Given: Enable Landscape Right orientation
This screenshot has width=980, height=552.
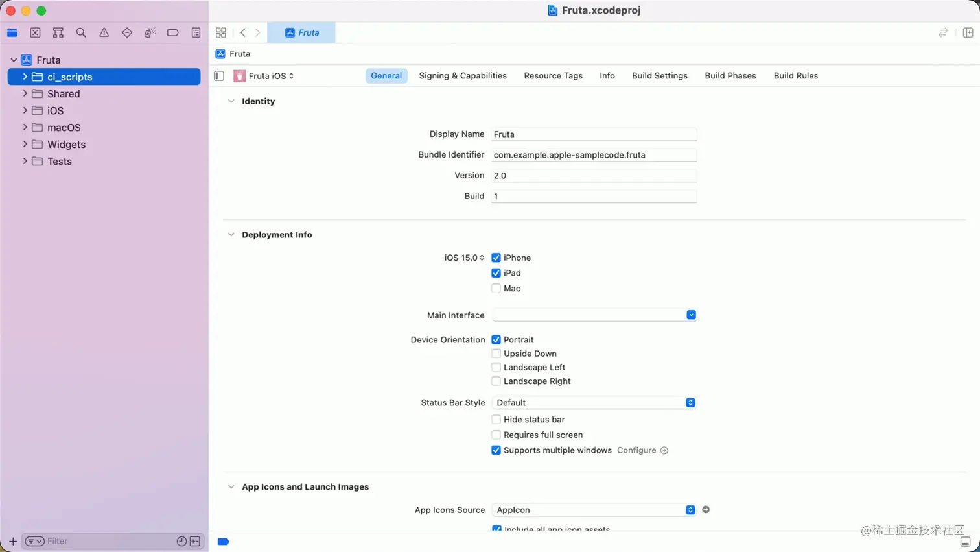Looking at the screenshot, I should click(x=496, y=381).
